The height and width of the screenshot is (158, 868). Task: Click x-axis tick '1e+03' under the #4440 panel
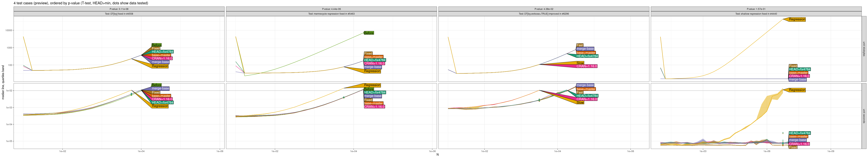pyautogui.click(x=703, y=151)
